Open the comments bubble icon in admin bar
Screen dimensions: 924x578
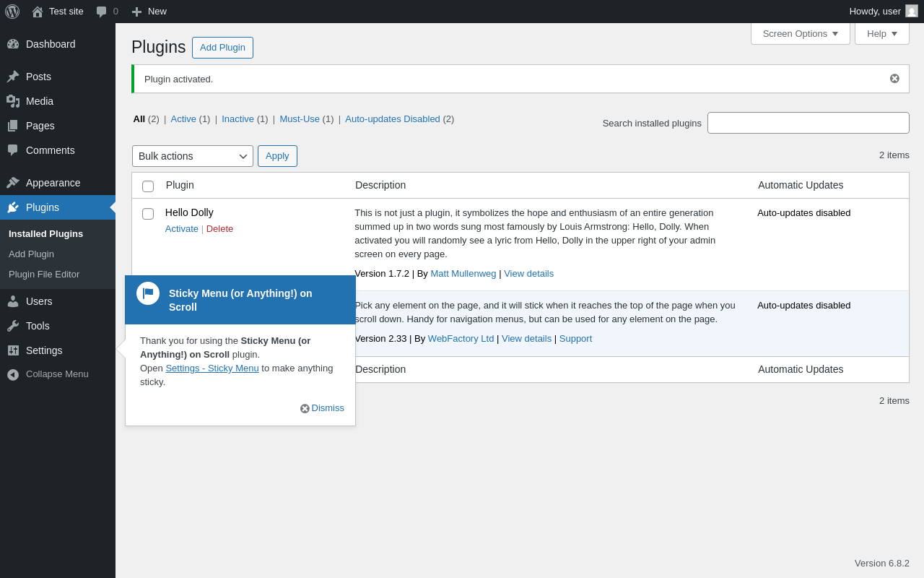[x=102, y=12]
